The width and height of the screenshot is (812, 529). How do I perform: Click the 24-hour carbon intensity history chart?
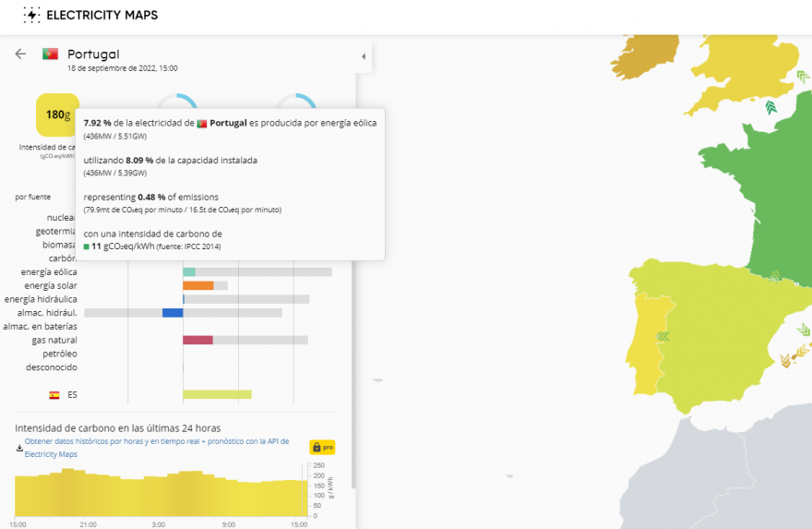click(x=161, y=492)
